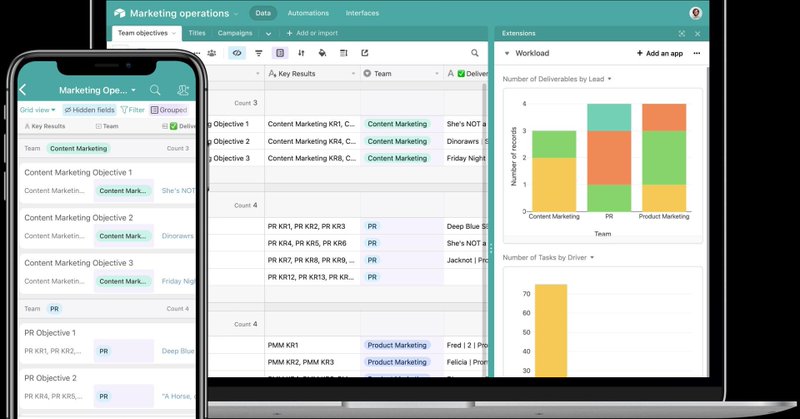Click cell 'PR KR1, PR KR2, PR KR3'
Screen dimensions: 800x419
312,226
